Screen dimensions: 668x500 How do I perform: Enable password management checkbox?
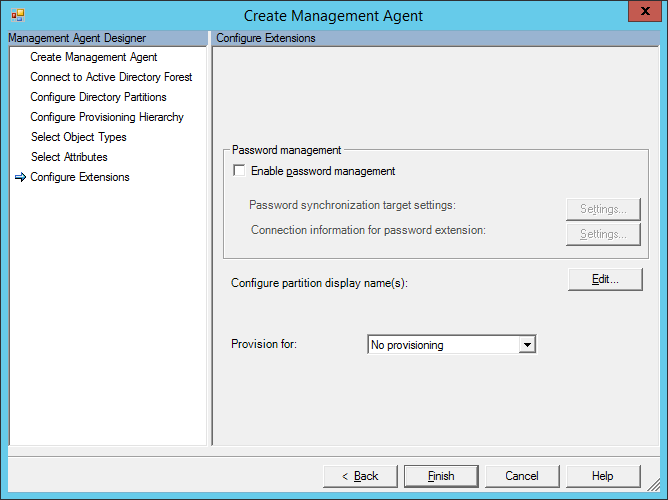pos(239,171)
